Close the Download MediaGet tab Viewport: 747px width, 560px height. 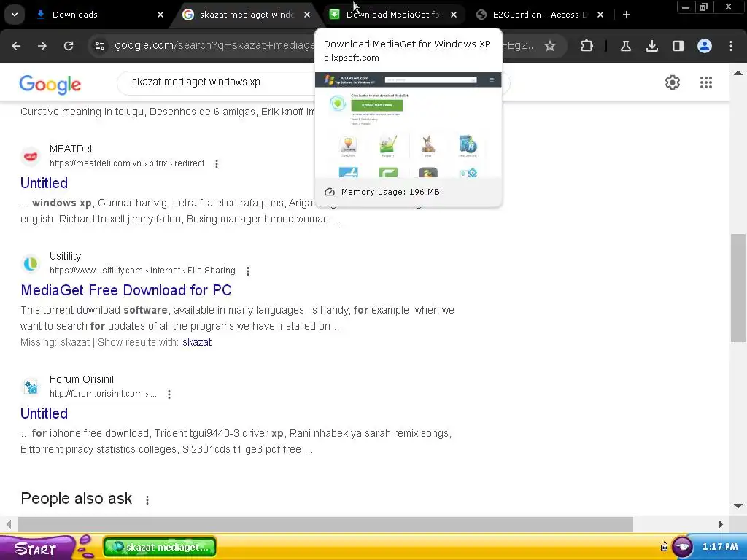point(454,15)
